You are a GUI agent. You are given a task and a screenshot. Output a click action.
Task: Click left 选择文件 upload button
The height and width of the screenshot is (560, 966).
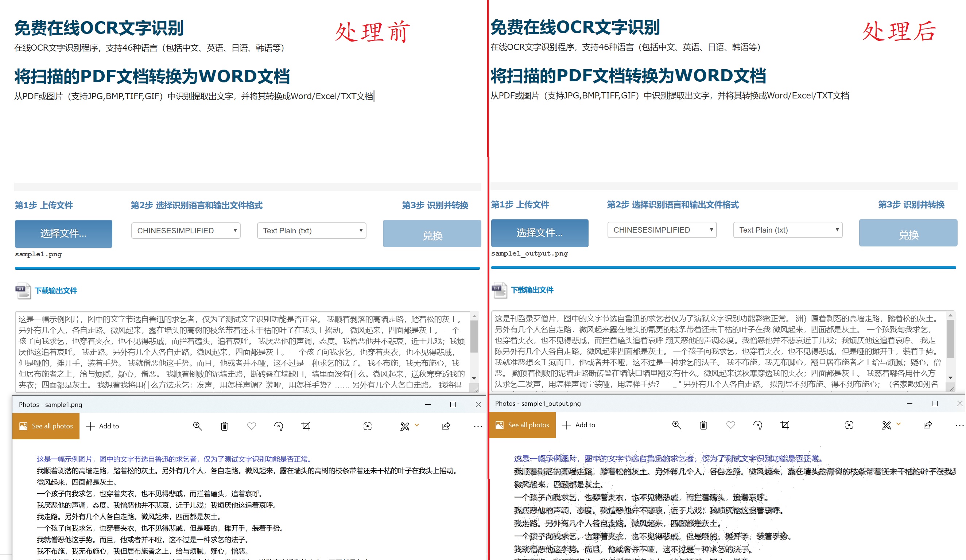63,233
